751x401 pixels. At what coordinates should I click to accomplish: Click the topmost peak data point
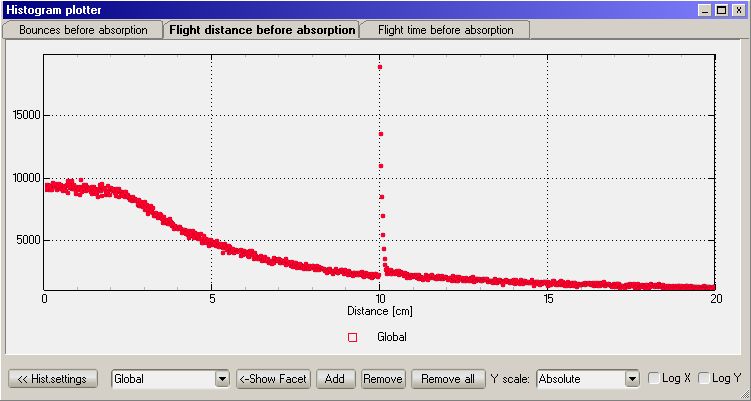(x=380, y=67)
